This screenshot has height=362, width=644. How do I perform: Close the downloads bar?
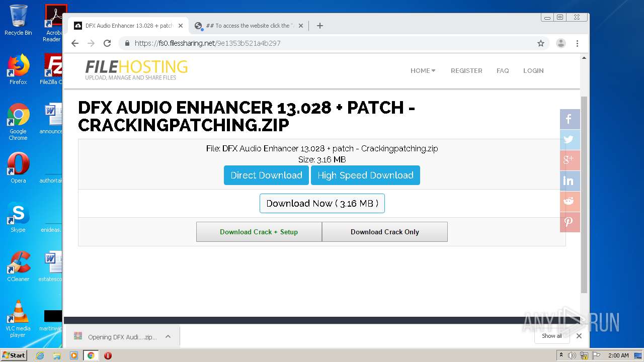pos(579,336)
